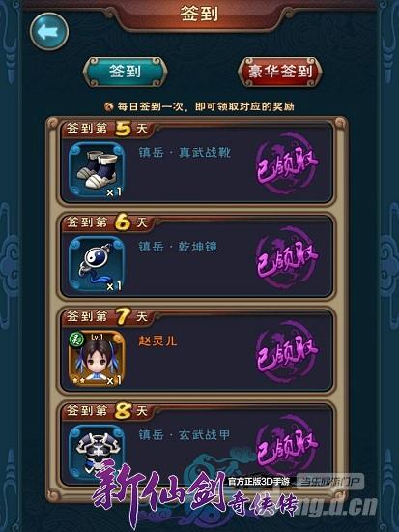Tap the back arrow icon
The height and width of the screenshot is (532, 399).
tap(49, 32)
